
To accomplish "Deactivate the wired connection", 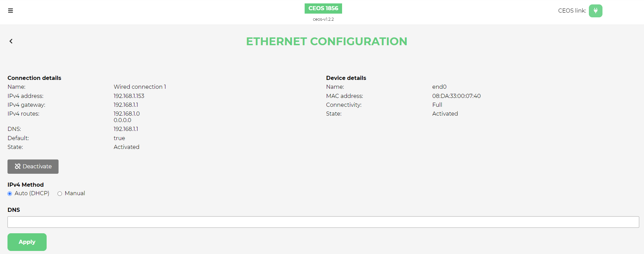I will tap(33, 167).
